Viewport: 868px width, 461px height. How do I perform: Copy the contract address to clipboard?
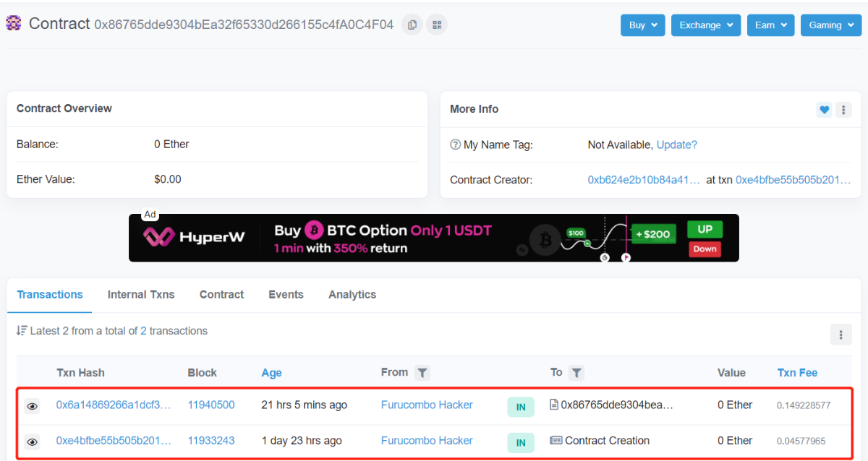[x=412, y=25]
